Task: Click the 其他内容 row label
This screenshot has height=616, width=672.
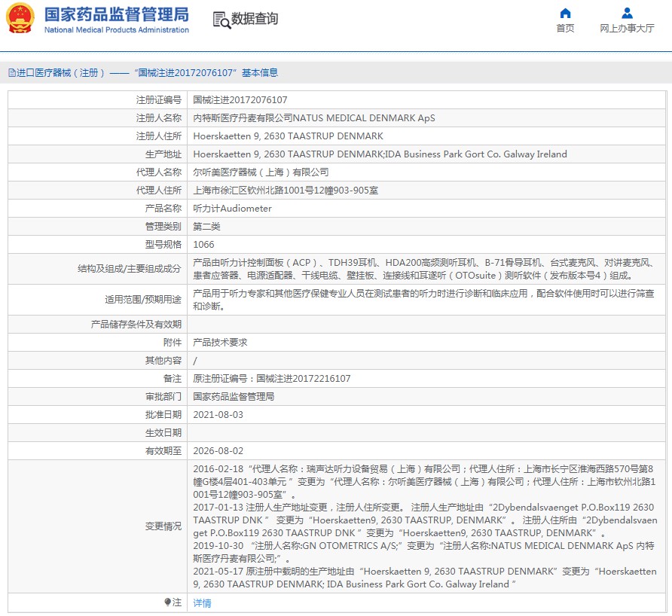Action: pyautogui.click(x=163, y=360)
